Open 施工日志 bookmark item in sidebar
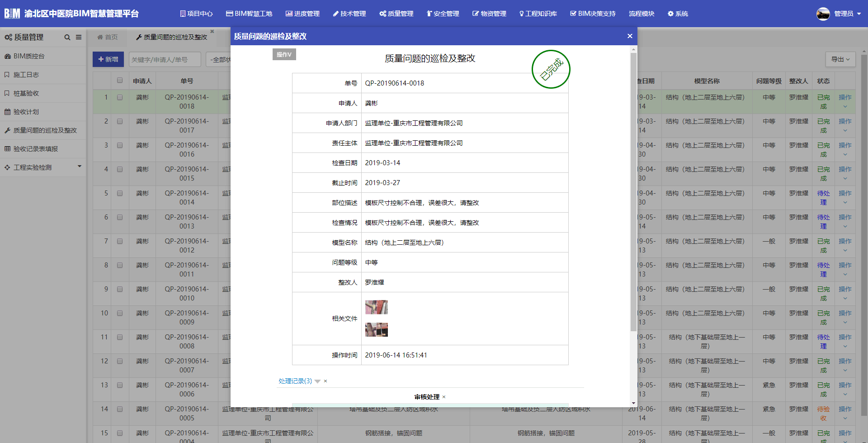Viewport: 868px width, 443px height. pos(26,75)
